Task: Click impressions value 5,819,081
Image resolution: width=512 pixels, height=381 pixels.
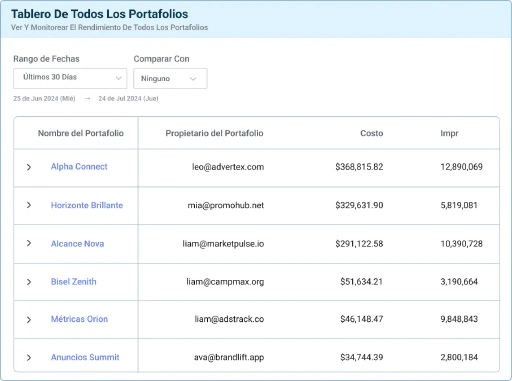Action: [459, 205]
